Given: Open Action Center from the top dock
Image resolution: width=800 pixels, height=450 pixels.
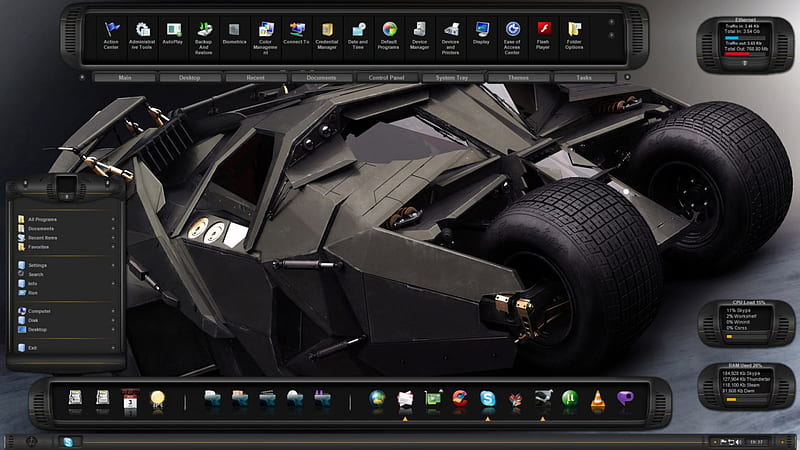Looking at the screenshot, I should coord(111,36).
